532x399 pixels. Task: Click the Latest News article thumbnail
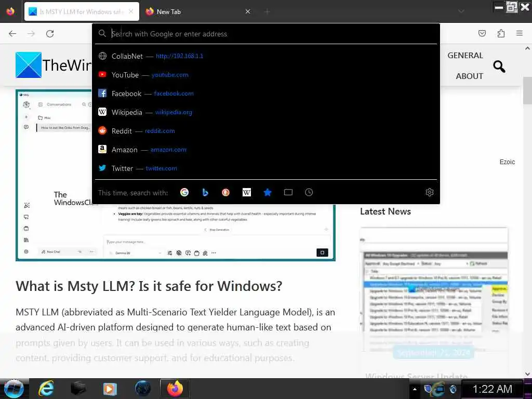(434, 290)
